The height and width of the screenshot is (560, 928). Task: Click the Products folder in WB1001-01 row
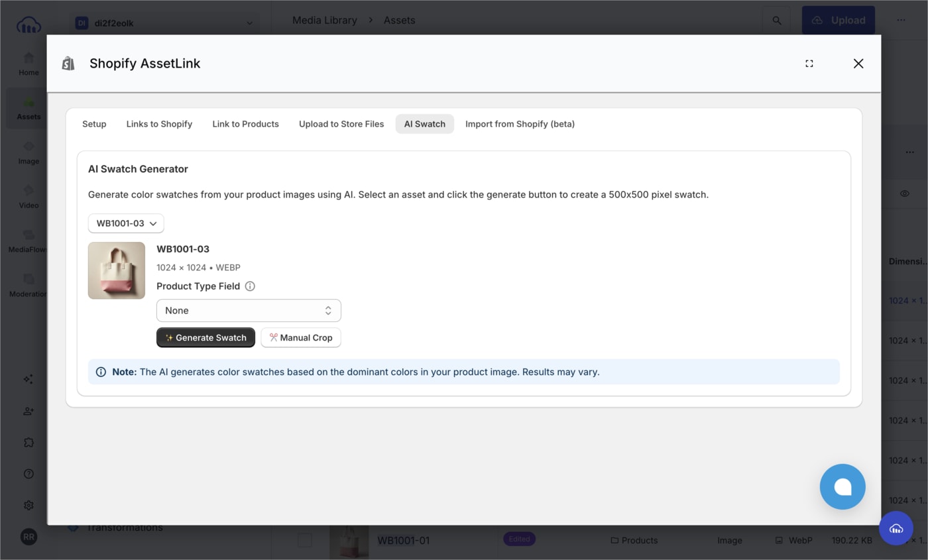coord(634,540)
